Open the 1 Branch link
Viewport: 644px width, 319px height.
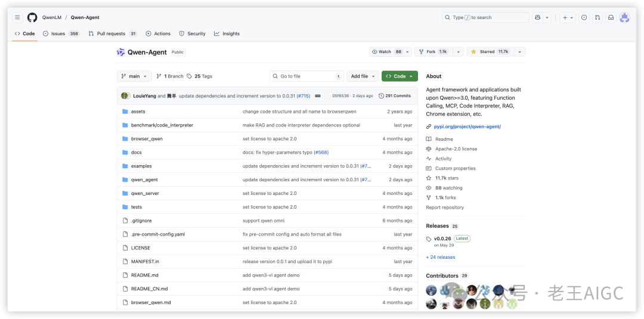(x=169, y=76)
